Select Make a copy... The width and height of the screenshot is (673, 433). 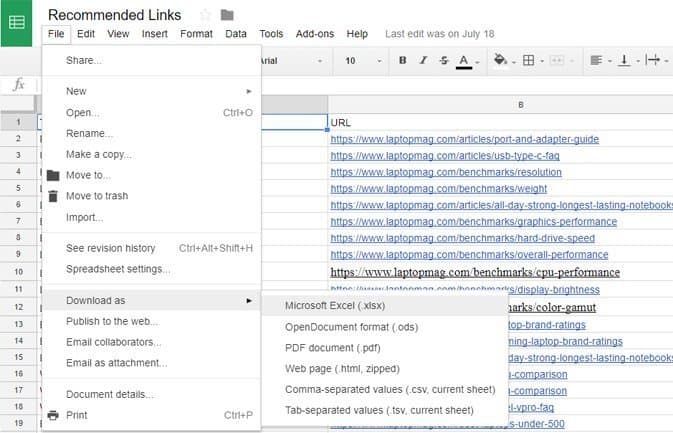(x=152, y=154)
